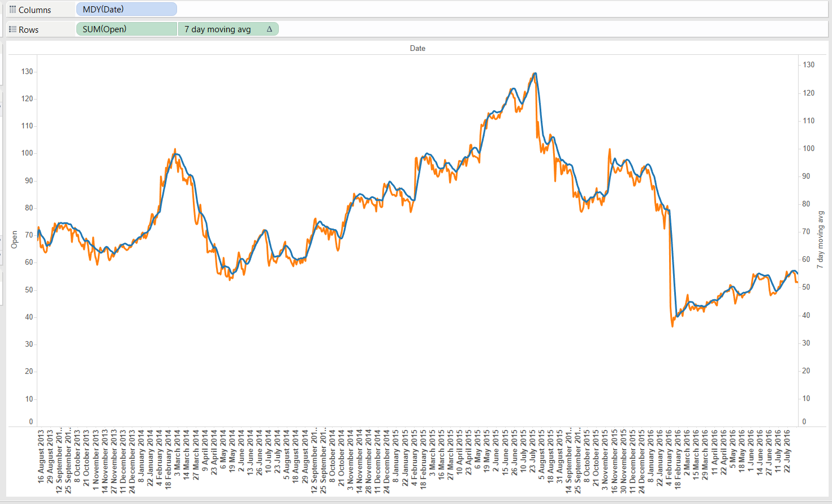Select the 3 March 2014 date label
This screenshot has width=832, height=504.
coord(177,453)
